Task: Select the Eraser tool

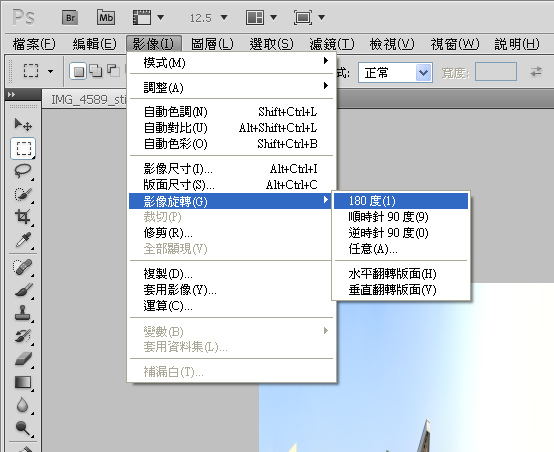Action: [23, 359]
